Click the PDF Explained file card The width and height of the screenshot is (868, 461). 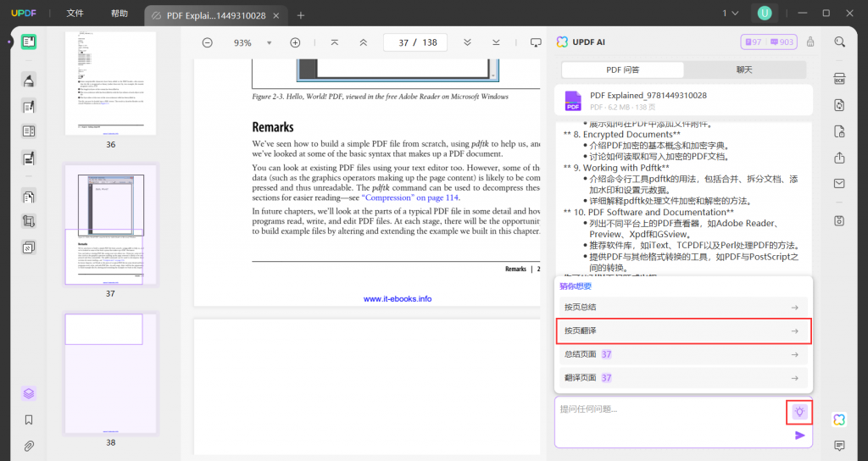(x=683, y=100)
